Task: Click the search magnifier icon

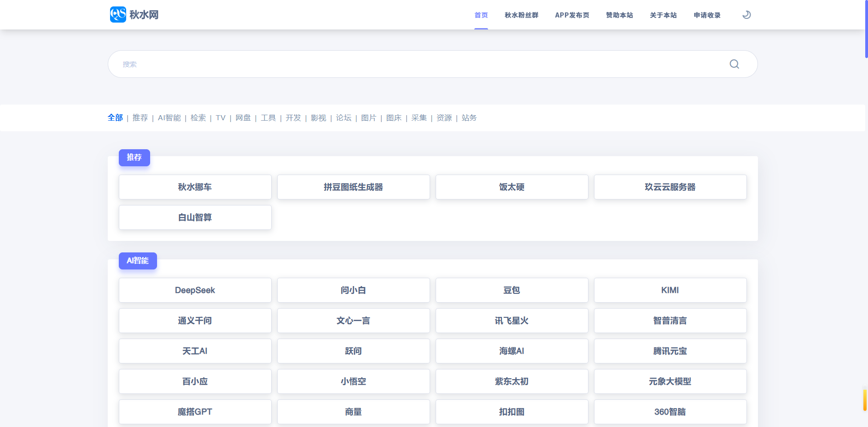Action: click(734, 64)
